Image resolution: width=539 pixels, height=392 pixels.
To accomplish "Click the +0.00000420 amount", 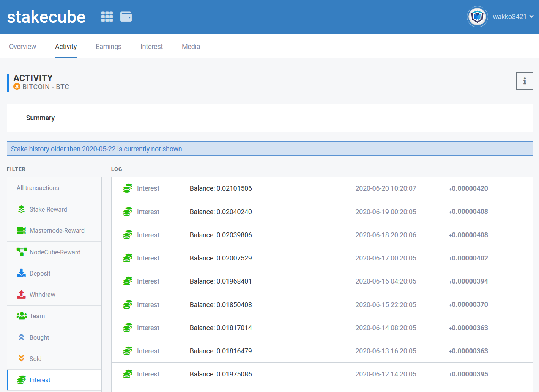I will [468, 188].
